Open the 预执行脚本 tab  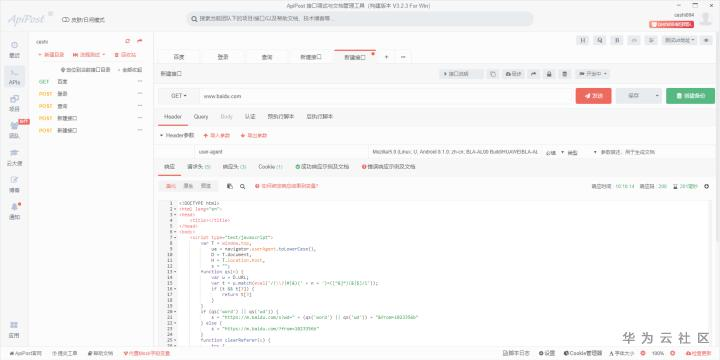click(x=281, y=117)
